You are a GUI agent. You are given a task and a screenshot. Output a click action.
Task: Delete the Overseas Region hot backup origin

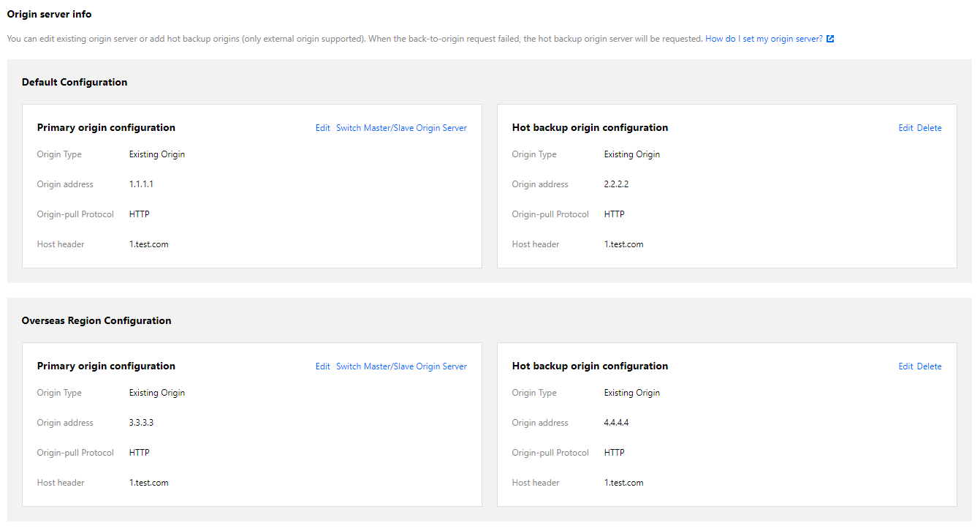pyautogui.click(x=929, y=366)
